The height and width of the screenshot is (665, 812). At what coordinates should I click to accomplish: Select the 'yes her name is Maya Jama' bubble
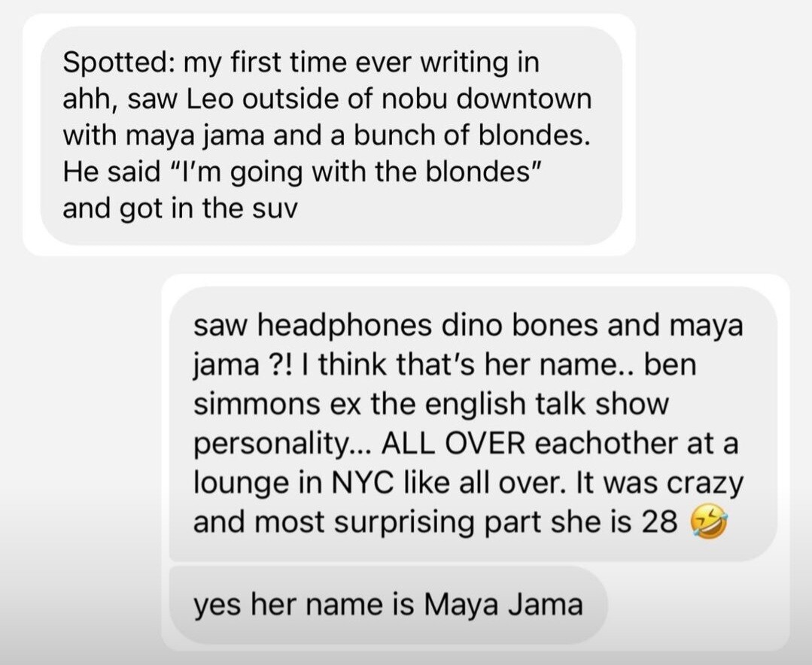pyautogui.click(x=388, y=605)
